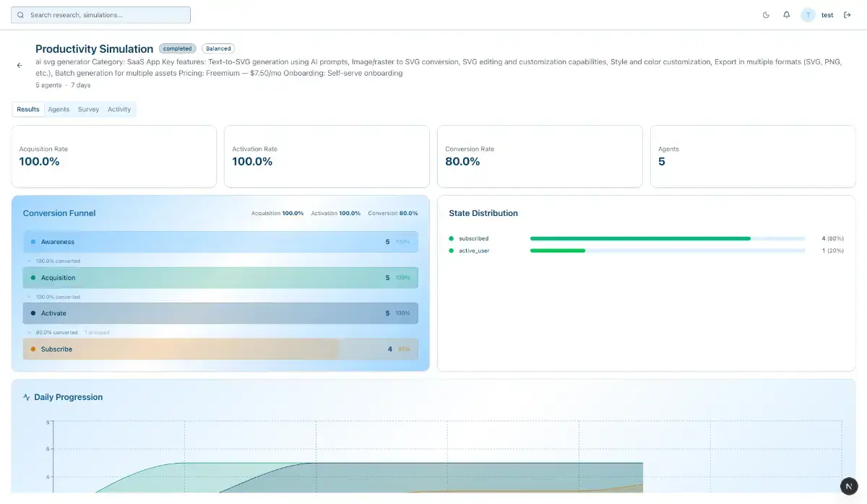This screenshot has width=867, height=504.
Task: Open the Survey tab
Action: pos(88,110)
